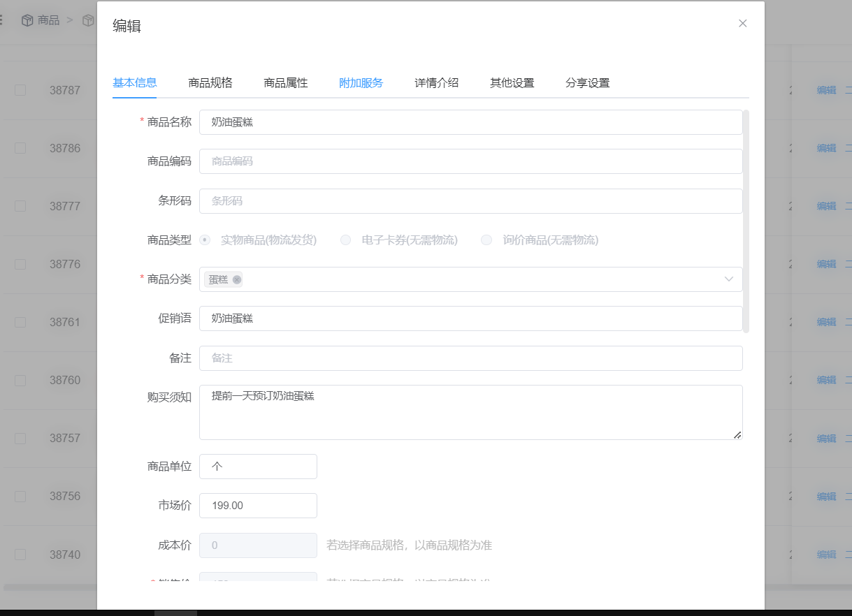Check the checkbox for row 38787

pos(20,90)
